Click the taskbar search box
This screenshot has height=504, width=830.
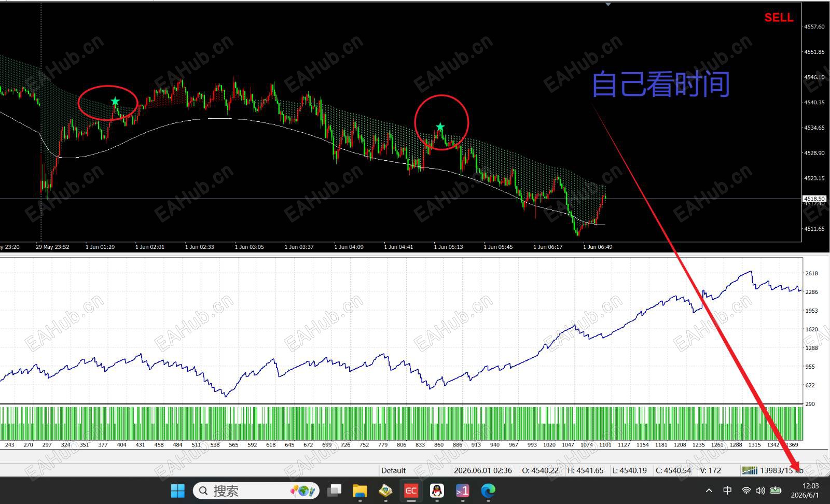click(256, 491)
